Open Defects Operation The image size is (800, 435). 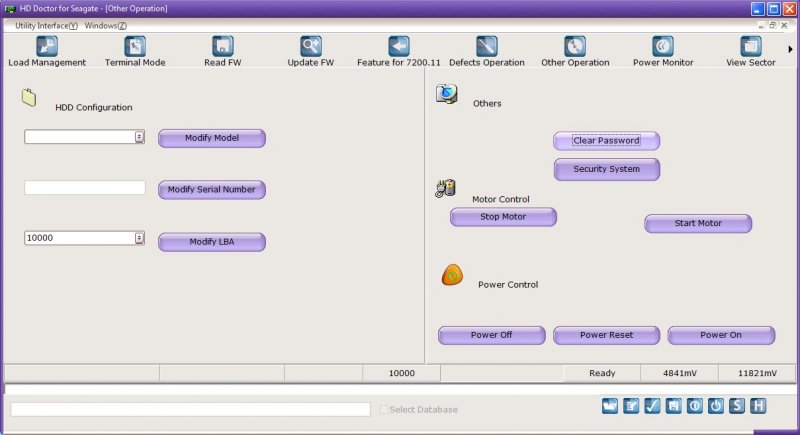[486, 52]
